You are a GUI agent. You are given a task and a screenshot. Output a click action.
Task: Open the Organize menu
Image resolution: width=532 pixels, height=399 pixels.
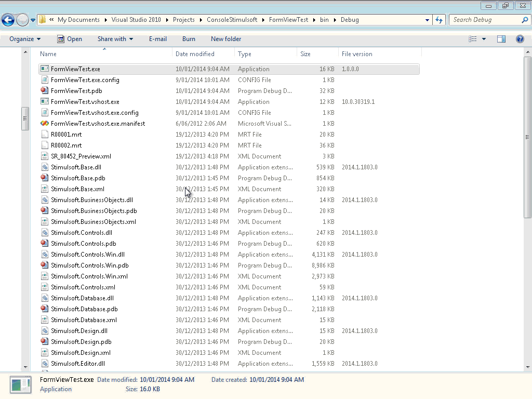point(25,39)
